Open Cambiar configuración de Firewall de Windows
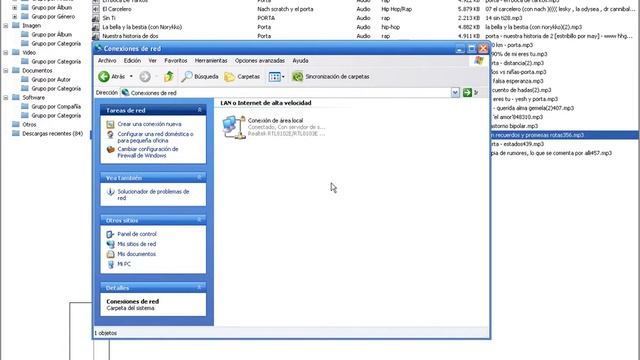This screenshot has width=640, height=360. [x=148, y=152]
